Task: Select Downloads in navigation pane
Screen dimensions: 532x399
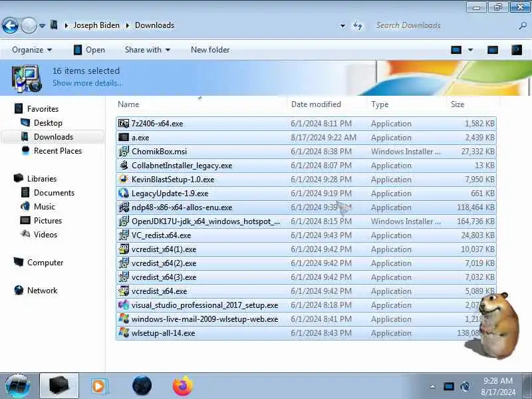Action: point(53,137)
